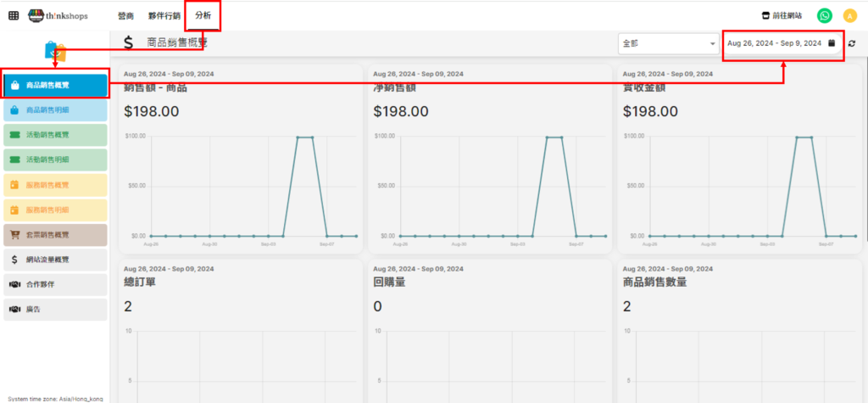Open the user avatar 'A' menu
Screen dimensions: 868x403
[849, 15]
